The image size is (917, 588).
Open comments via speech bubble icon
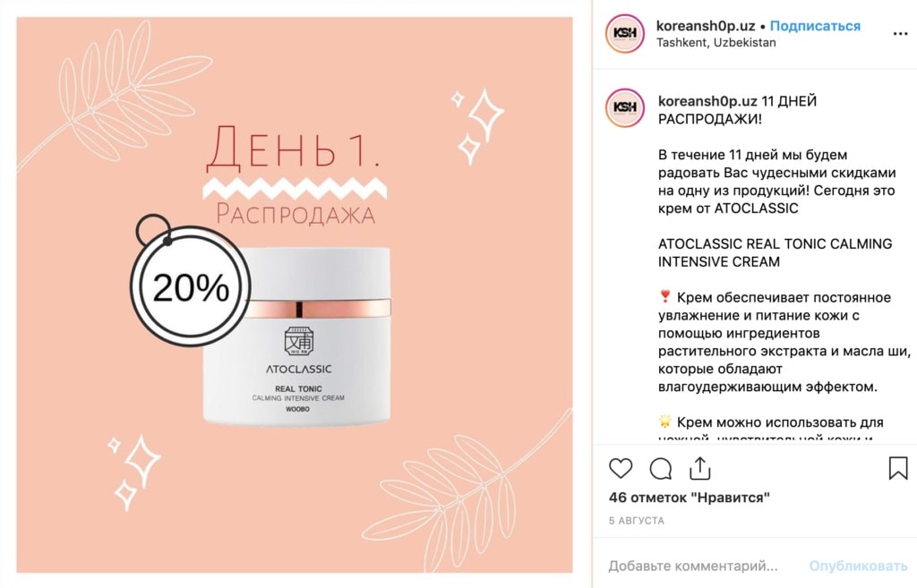(x=661, y=469)
